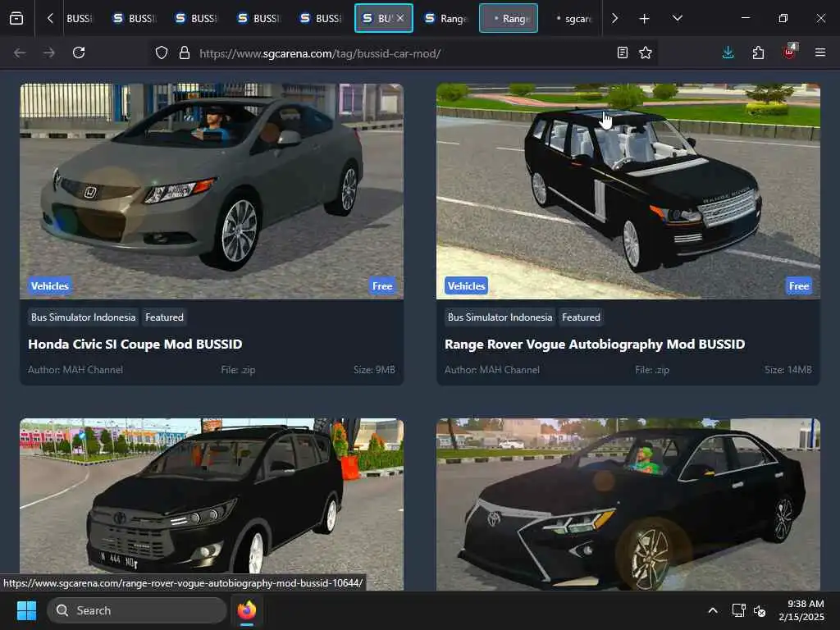
Task: Open the downloads panel
Action: [728, 52]
